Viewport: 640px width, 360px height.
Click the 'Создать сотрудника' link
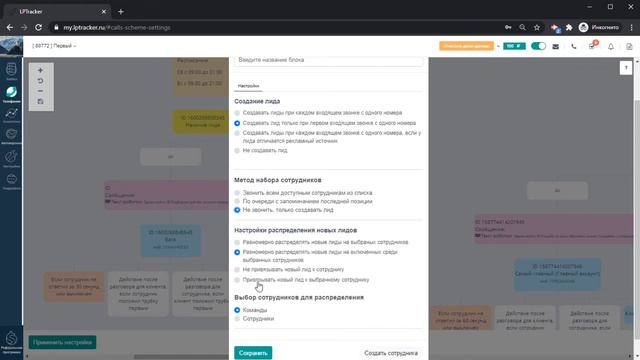pyautogui.click(x=391, y=353)
